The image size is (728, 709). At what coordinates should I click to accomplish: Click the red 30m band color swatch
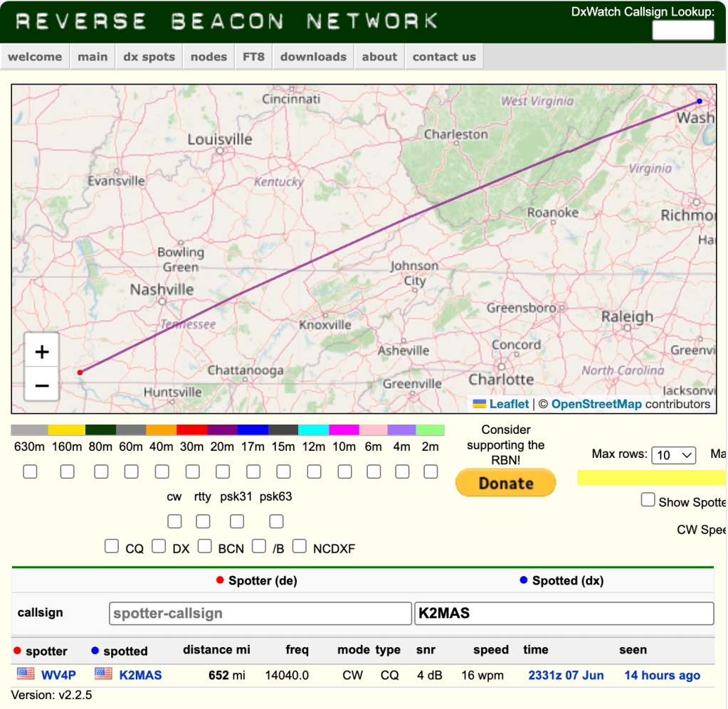click(192, 430)
